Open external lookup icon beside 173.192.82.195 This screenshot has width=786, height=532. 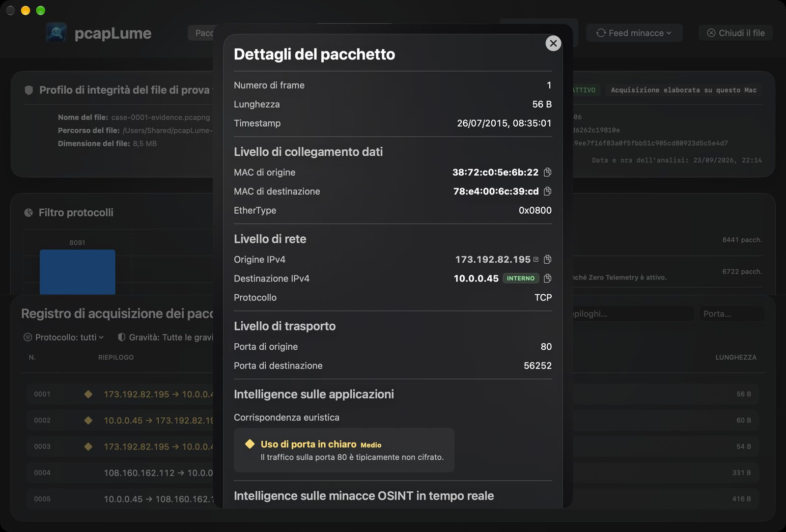tap(536, 259)
